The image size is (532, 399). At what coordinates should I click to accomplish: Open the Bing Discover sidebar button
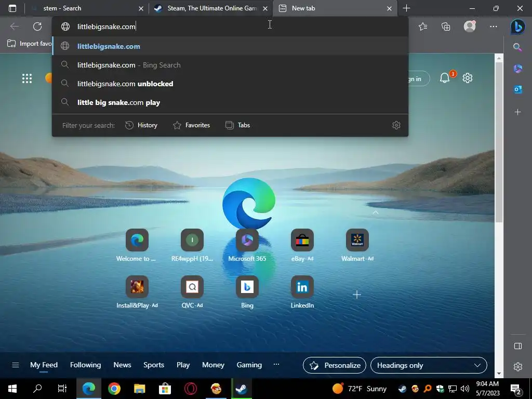tap(518, 26)
